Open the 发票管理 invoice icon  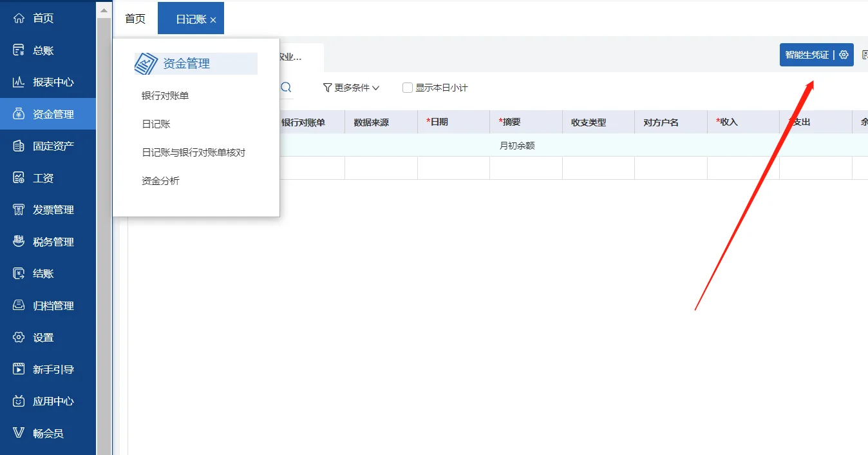[x=19, y=209]
